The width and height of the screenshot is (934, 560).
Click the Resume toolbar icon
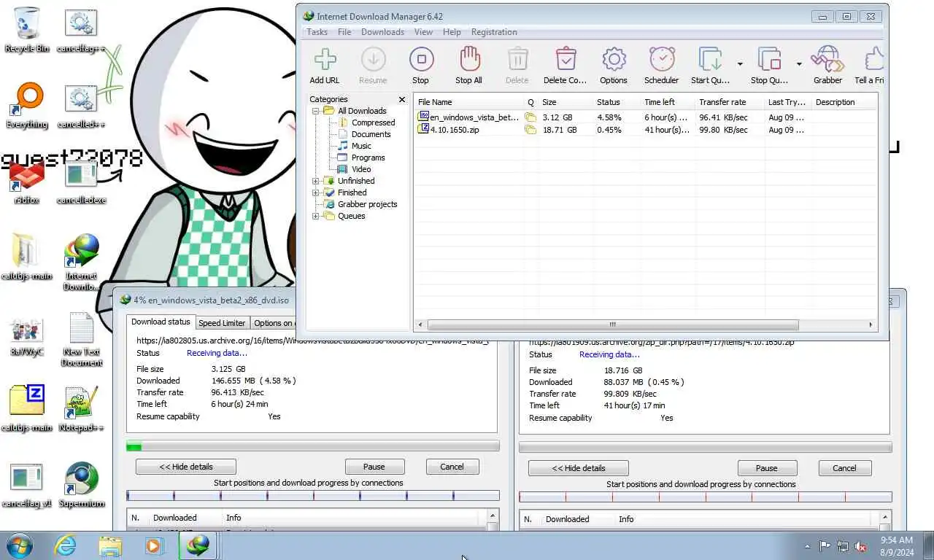coord(373,65)
